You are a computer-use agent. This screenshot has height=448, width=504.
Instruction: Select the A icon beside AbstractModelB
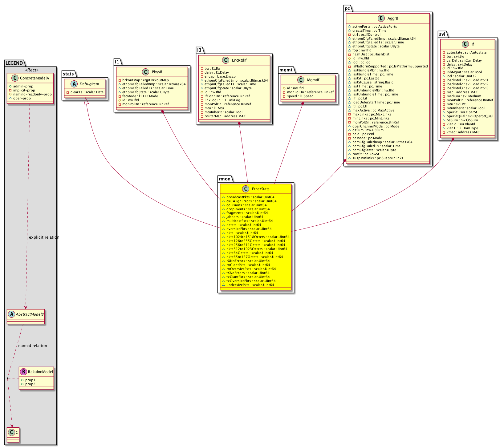click(12, 314)
